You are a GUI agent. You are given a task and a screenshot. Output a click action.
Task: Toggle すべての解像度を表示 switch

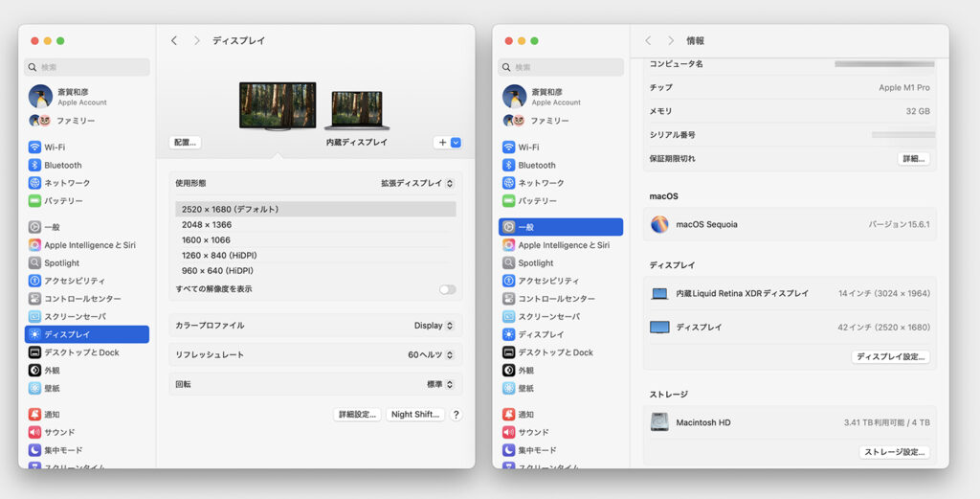pyautogui.click(x=448, y=289)
